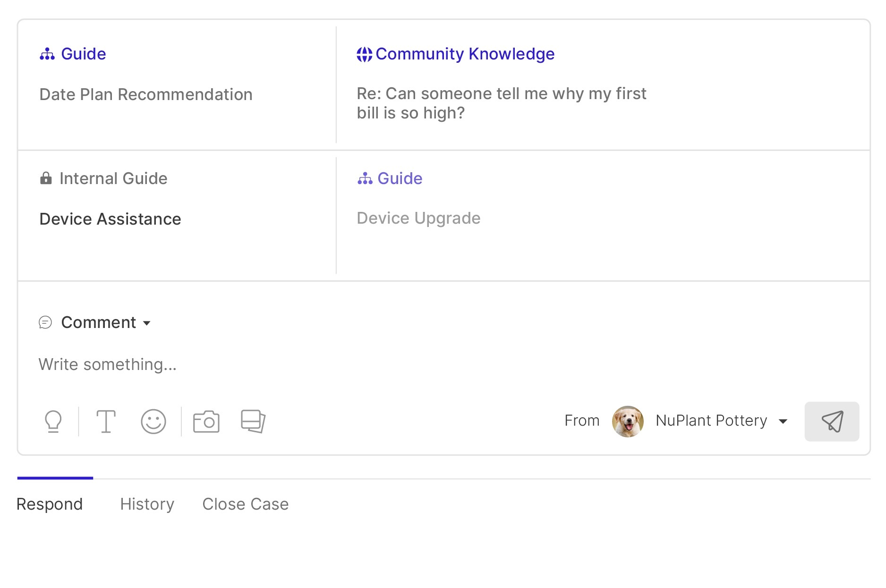Click the comment bubble icon
The height and width of the screenshot is (588, 886).
click(x=45, y=323)
